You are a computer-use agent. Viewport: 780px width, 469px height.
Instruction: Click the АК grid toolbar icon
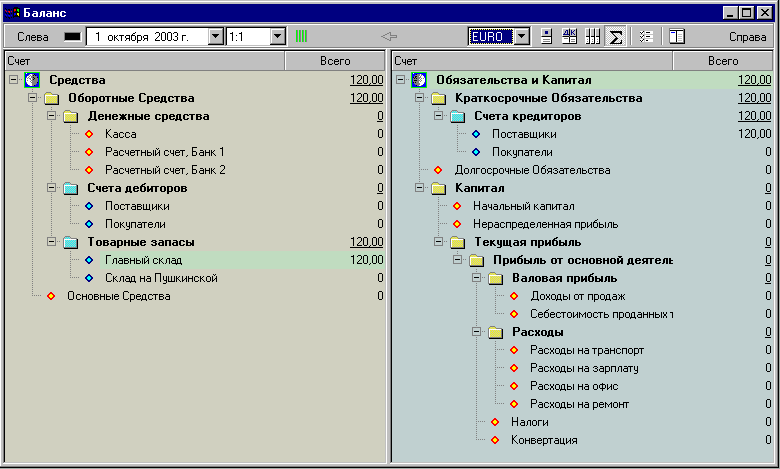pyautogui.click(x=570, y=36)
